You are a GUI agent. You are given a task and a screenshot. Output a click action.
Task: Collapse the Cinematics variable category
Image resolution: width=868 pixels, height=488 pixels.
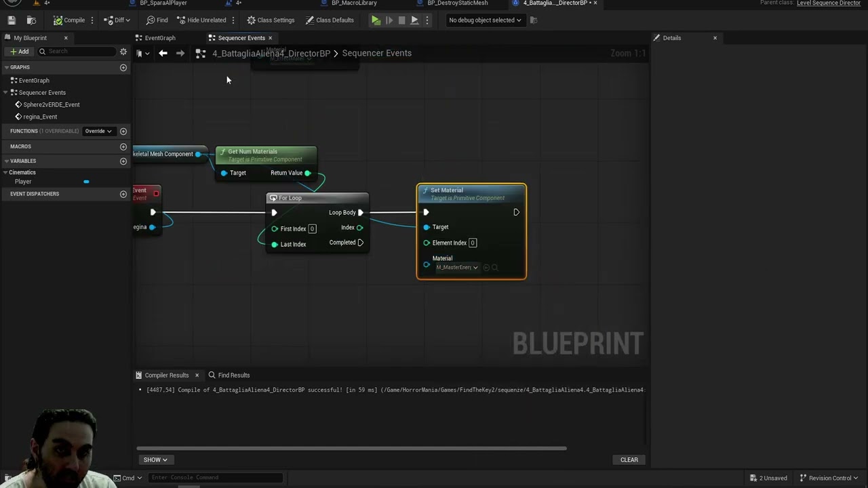[6, 172]
